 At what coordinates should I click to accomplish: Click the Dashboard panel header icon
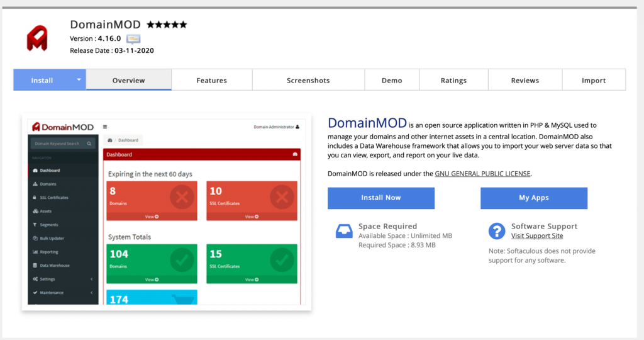pyautogui.click(x=295, y=154)
